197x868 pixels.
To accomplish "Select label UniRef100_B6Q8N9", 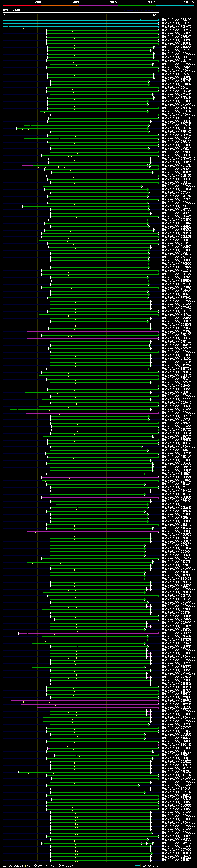I will tap(177, 745).
